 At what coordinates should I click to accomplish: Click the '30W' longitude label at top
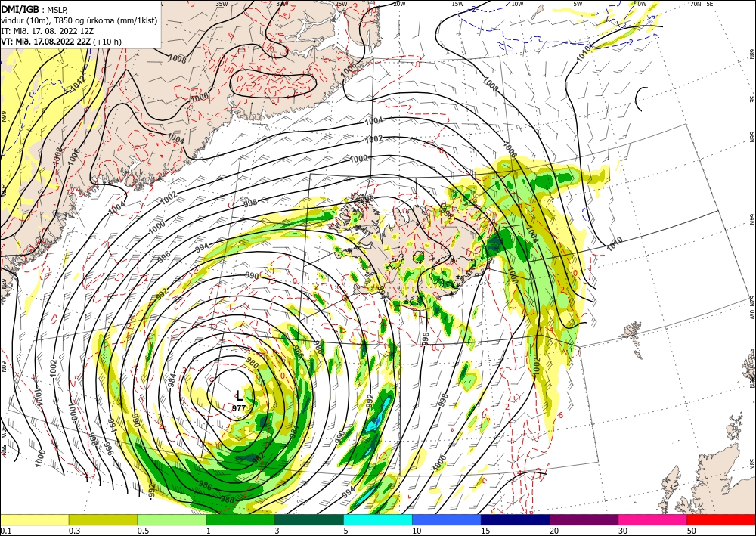click(x=282, y=4)
